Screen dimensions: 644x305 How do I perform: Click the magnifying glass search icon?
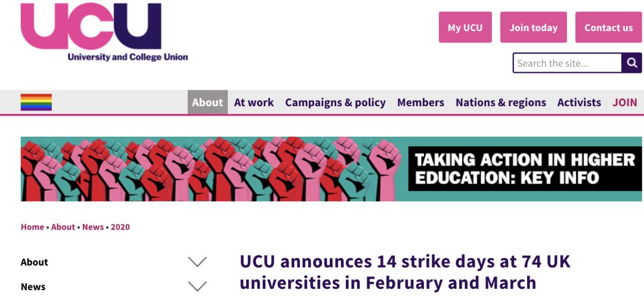coord(631,63)
